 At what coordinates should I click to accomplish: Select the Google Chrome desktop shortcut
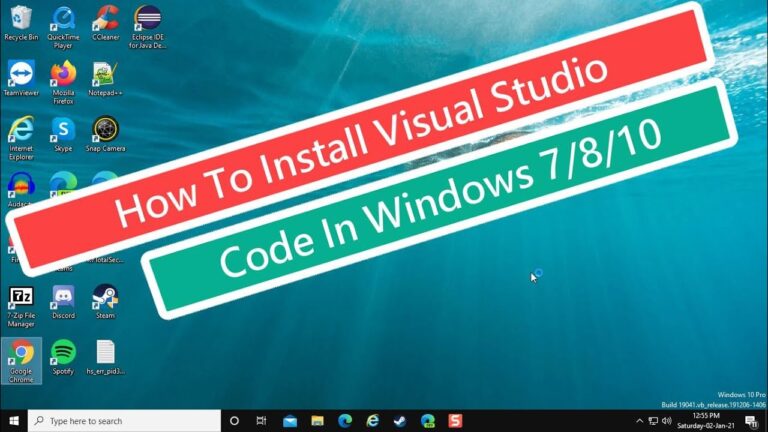[21, 361]
